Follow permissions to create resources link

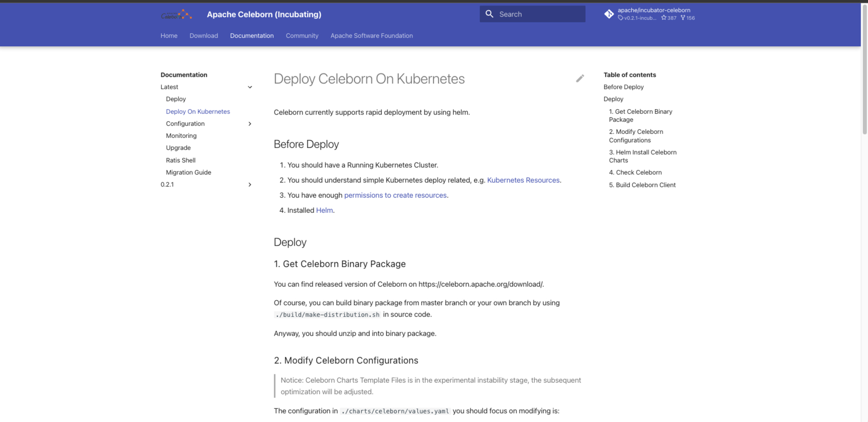coord(395,195)
